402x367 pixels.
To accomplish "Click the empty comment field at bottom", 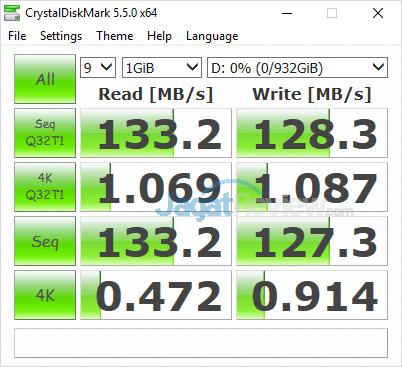I will tap(201, 343).
